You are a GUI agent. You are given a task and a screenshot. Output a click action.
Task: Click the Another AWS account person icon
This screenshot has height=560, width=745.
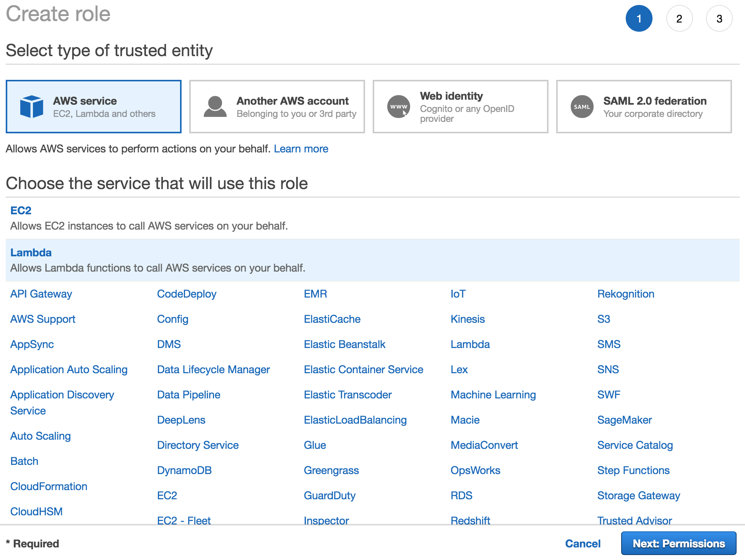click(215, 107)
